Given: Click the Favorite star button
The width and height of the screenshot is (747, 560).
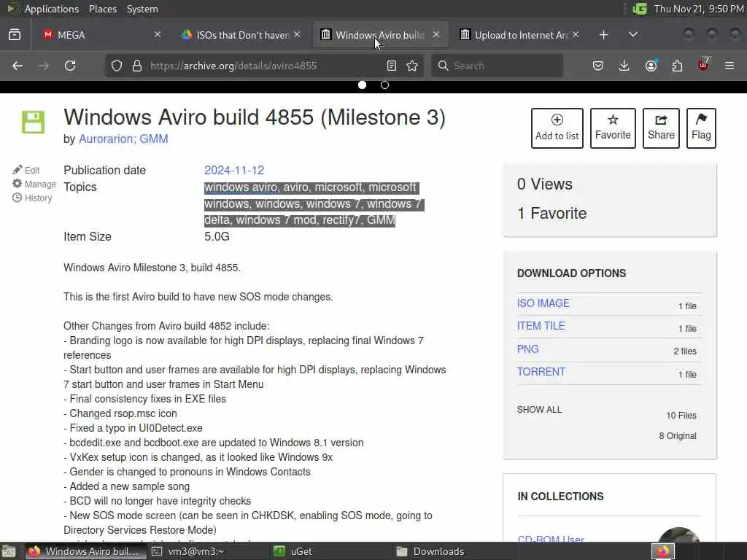Looking at the screenshot, I should 613,128.
